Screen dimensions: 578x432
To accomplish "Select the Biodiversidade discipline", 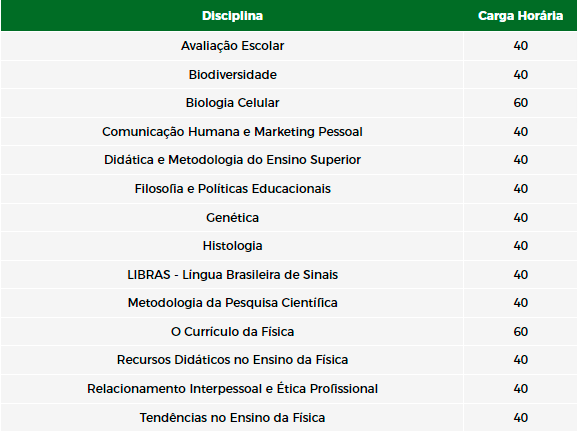I will [233, 74].
